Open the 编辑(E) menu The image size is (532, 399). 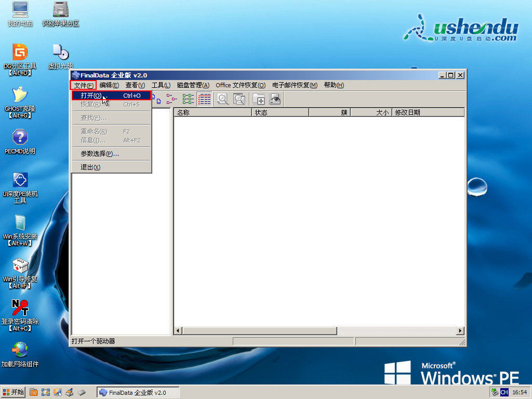(109, 85)
